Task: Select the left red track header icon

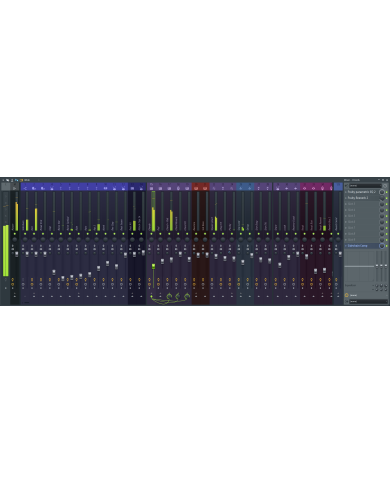Action: tap(196, 188)
